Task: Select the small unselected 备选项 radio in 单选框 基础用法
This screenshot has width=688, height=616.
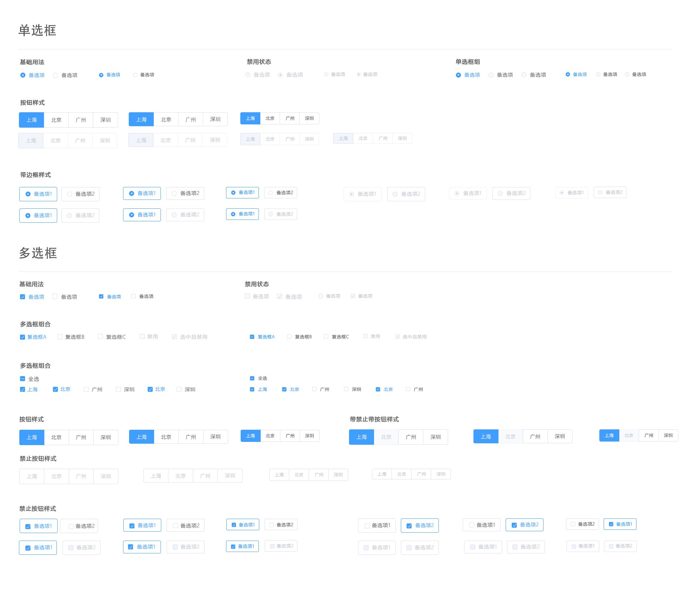Action: pos(136,75)
